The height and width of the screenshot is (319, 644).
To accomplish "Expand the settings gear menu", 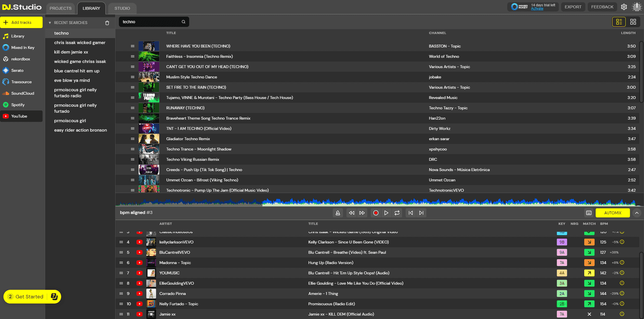I will click(x=624, y=7).
